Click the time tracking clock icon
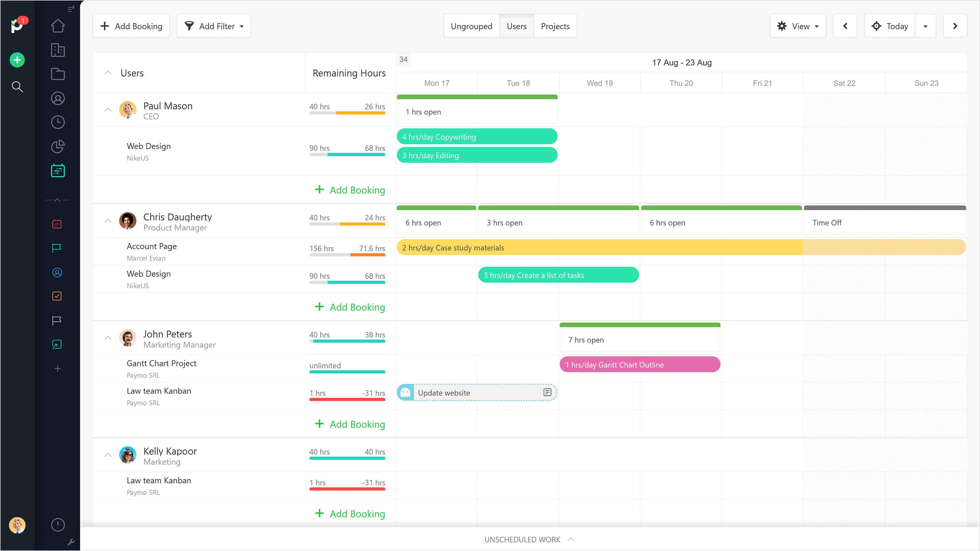The height and width of the screenshot is (551, 980). [57, 122]
